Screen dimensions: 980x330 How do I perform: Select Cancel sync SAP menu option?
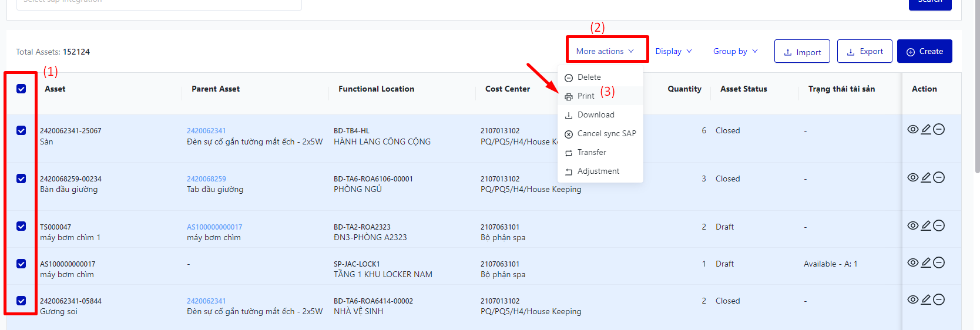click(x=606, y=133)
